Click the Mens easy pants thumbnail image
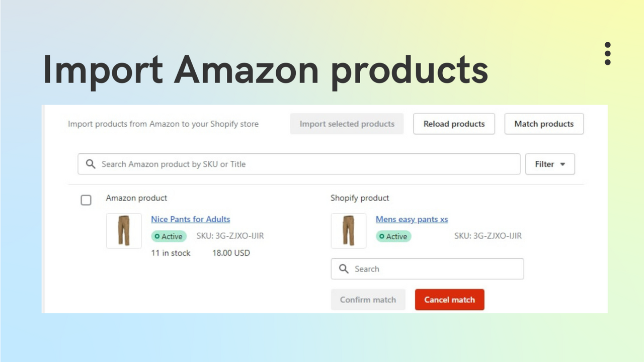Viewport: 644px width, 362px height. [348, 231]
